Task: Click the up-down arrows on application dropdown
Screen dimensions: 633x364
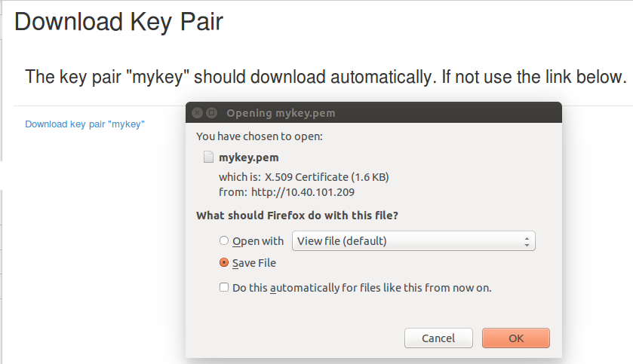Action: [526, 241]
